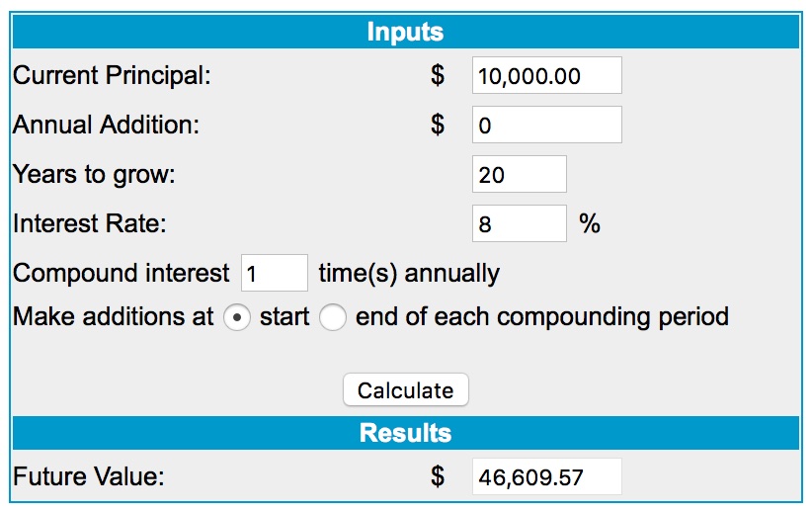Click the Interest Rate label
This screenshot has height=512, width=812.
click(90, 224)
